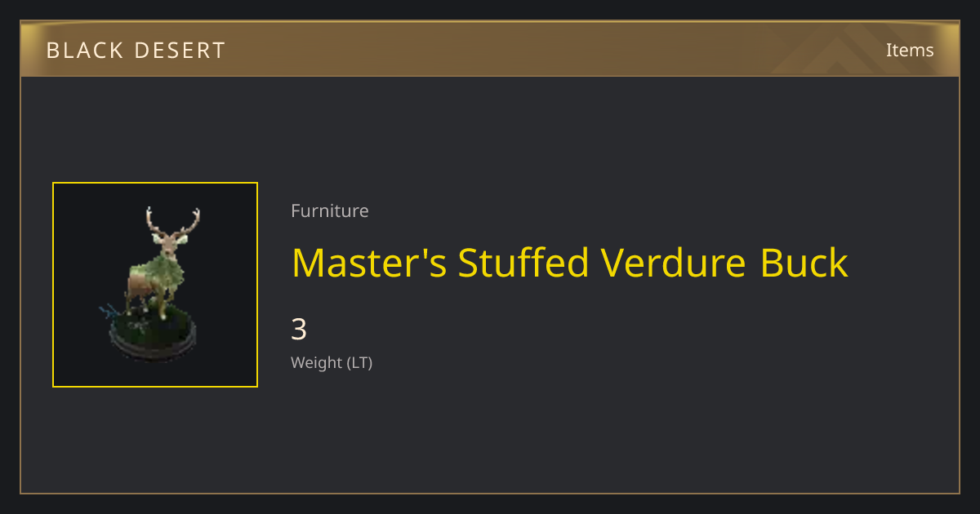Screen dimensions: 980x514
Task: Click the Weight (LT) label
Action: coord(332,362)
